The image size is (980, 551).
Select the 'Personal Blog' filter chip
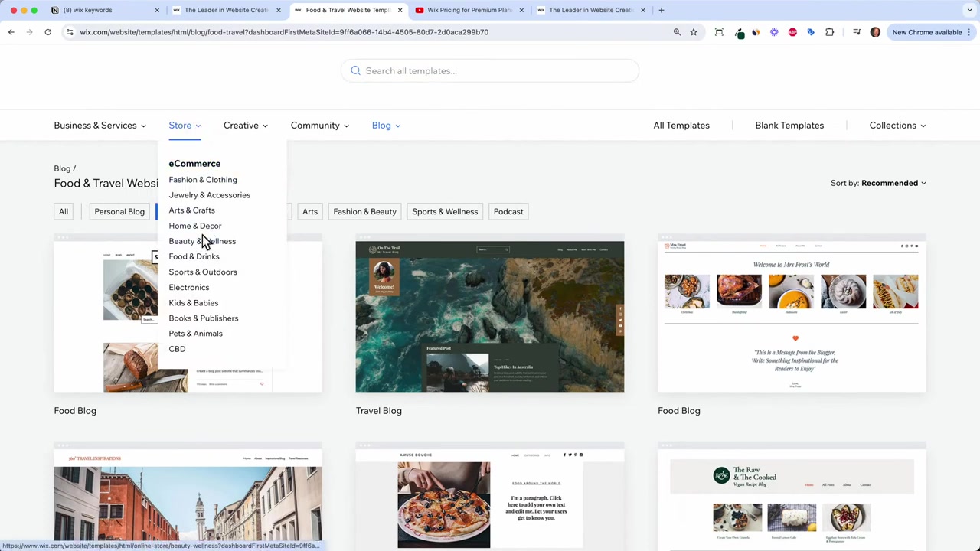coord(119,212)
